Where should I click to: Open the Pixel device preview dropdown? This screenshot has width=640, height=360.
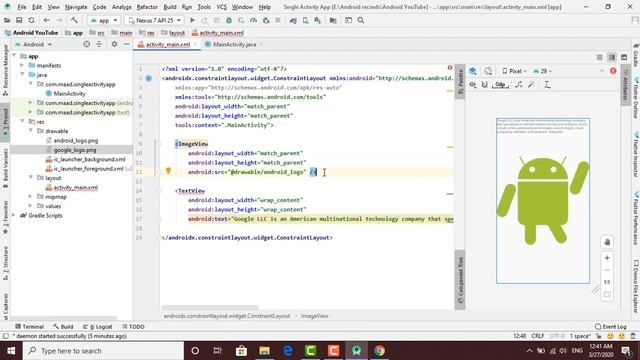point(514,71)
